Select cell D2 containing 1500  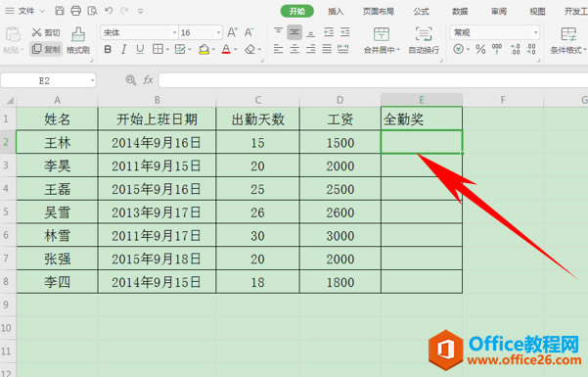(x=340, y=142)
